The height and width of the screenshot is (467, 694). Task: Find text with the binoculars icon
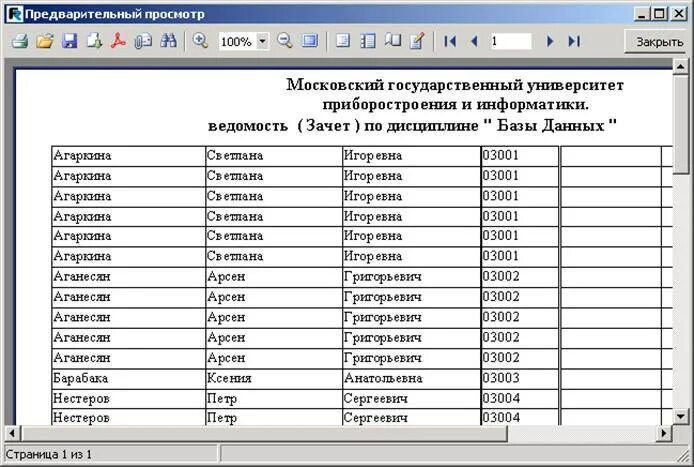coord(168,42)
